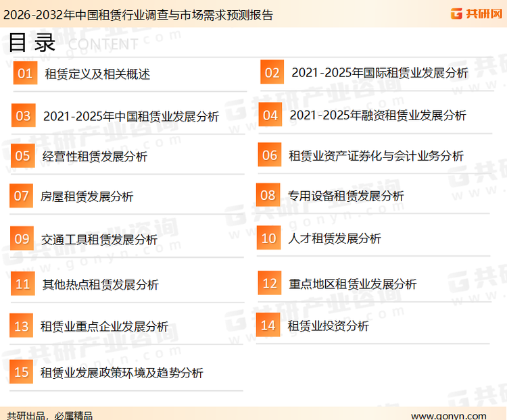Open the www.gonyn.com link in footer

[x=449, y=416]
